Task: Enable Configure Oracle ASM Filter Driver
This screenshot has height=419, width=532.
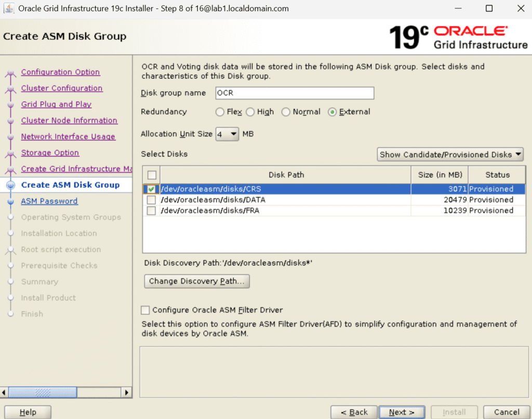Action: (145, 310)
